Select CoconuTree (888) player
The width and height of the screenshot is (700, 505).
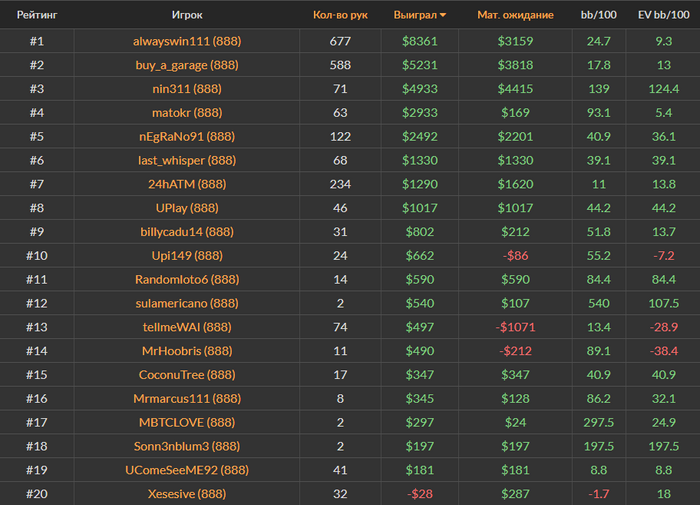186,374
